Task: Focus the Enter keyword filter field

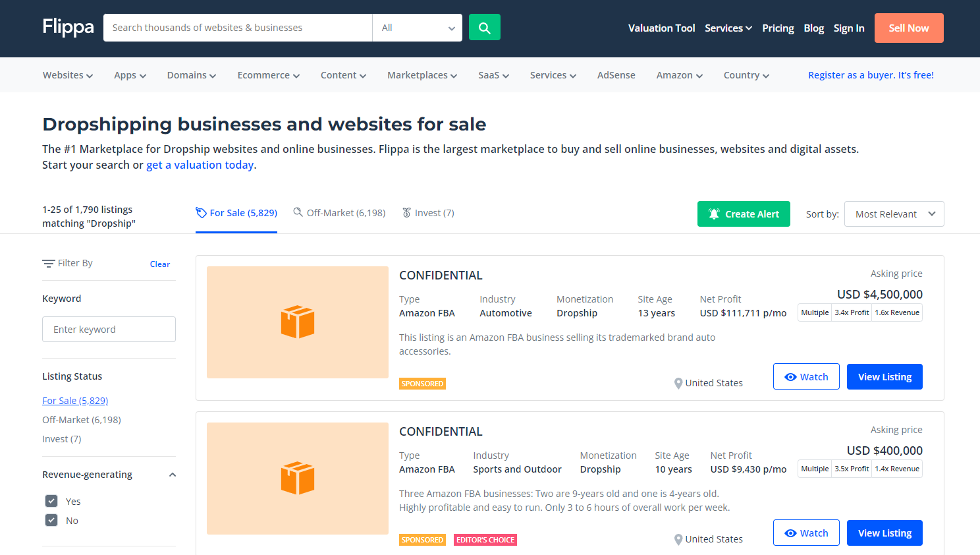Action: coord(109,329)
